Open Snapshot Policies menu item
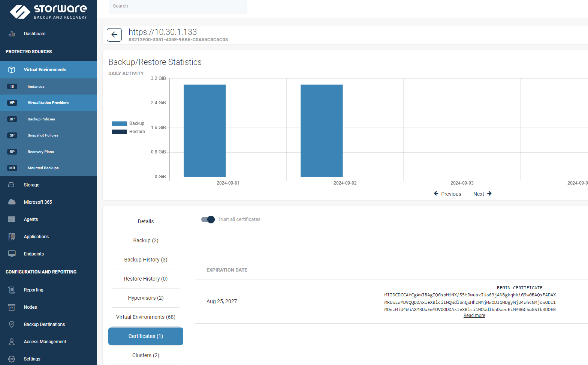This screenshot has width=588, height=365. [x=43, y=135]
